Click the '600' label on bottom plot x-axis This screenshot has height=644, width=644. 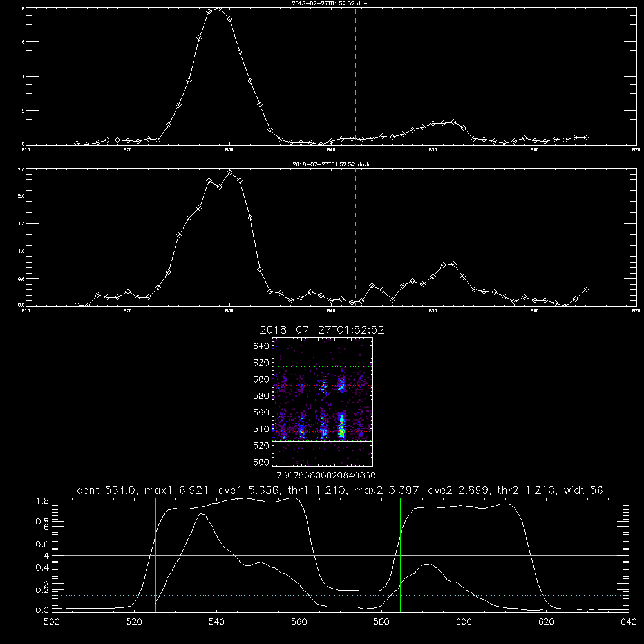(464, 622)
